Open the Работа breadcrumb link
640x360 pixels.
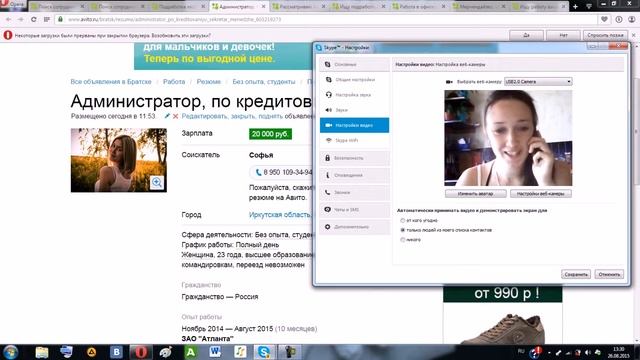(174, 82)
